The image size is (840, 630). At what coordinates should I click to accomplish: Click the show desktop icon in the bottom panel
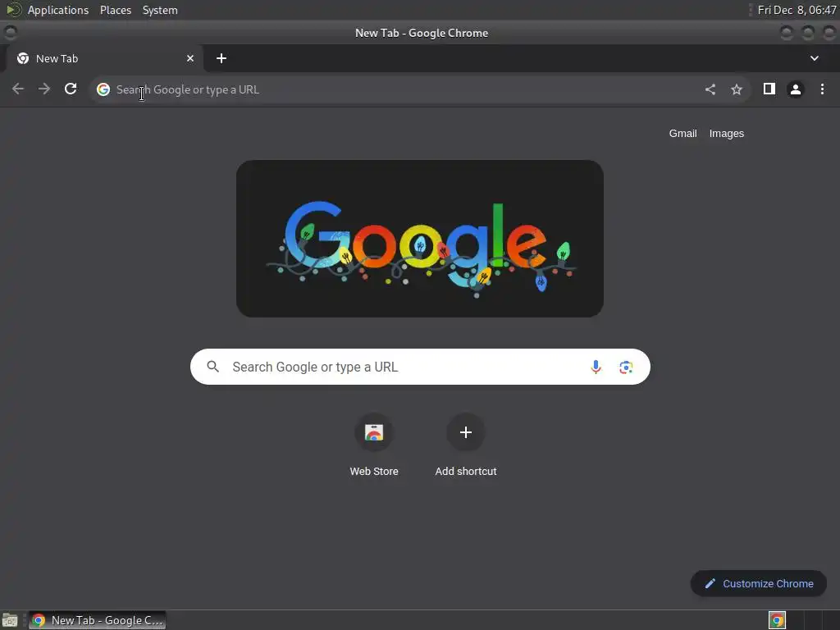click(x=10, y=620)
